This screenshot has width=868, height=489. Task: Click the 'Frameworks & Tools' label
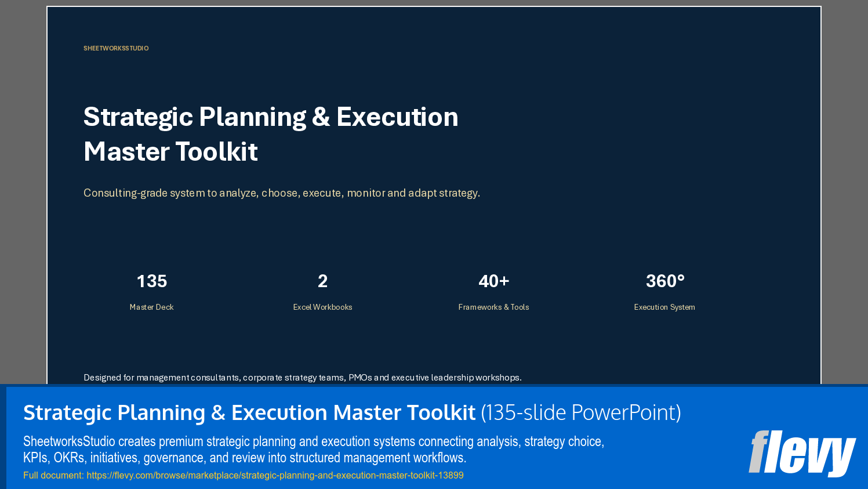point(494,307)
